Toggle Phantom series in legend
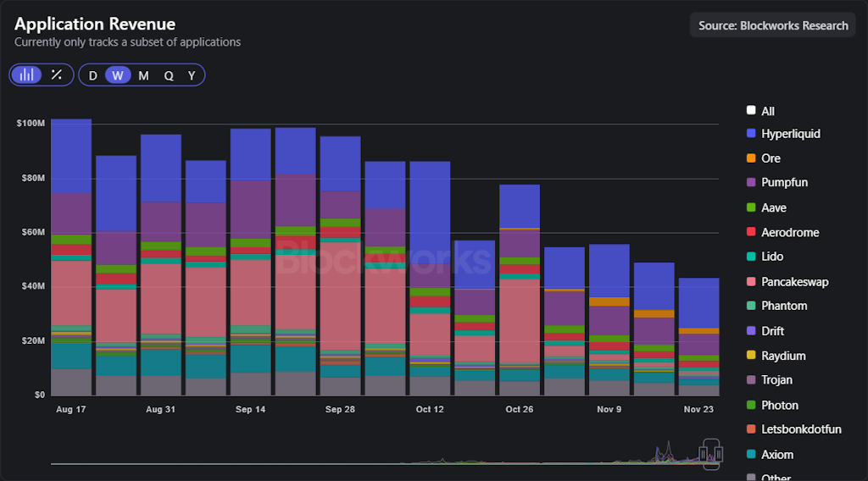The height and width of the screenshot is (481, 868). tap(783, 306)
